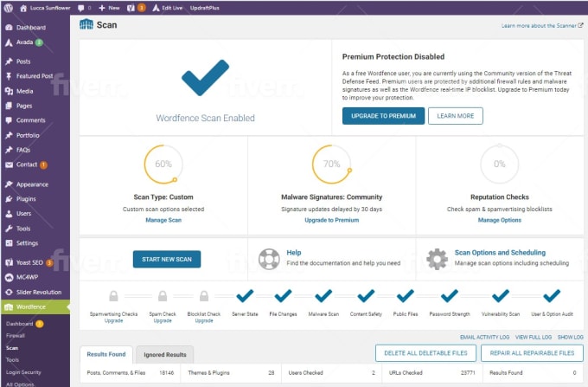The image size is (588, 387).
Task: Click Delete All Deletable Files button
Action: click(x=425, y=353)
